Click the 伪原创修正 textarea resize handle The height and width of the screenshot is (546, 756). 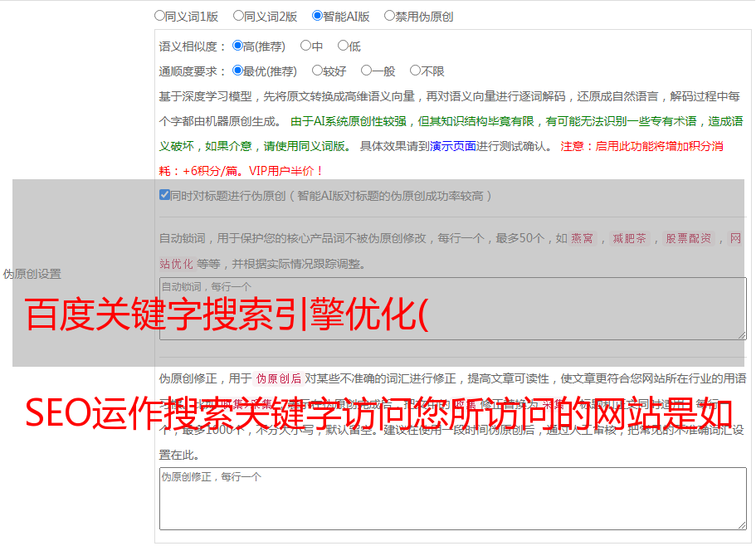click(742, 525)
